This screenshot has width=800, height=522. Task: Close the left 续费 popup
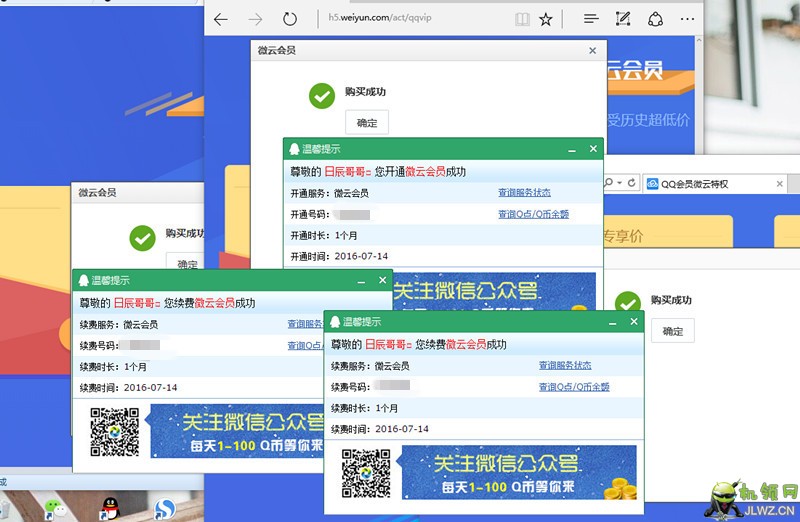coord(382,280)
